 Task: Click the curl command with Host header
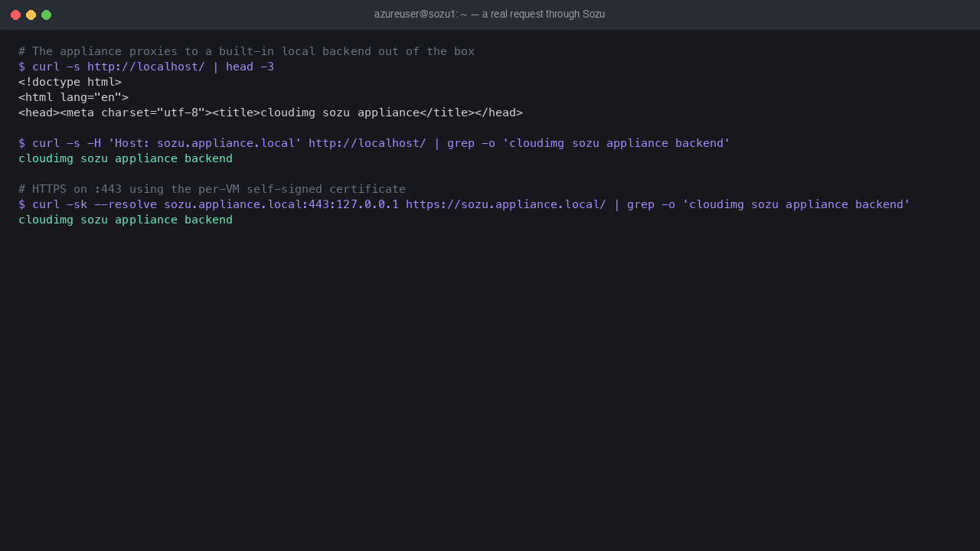click(374, 143)
